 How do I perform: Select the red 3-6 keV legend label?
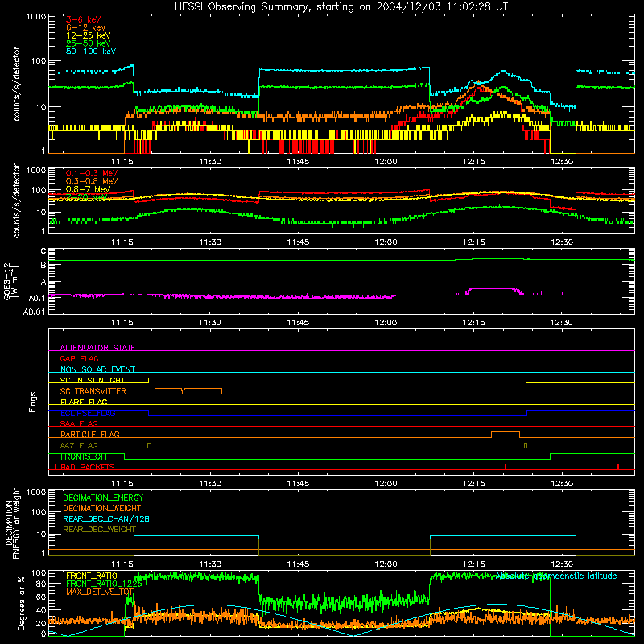pos(84,19)
